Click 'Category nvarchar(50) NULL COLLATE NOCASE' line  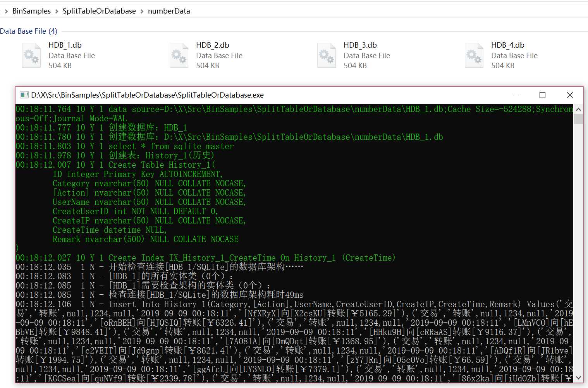(x=149, y=184)
